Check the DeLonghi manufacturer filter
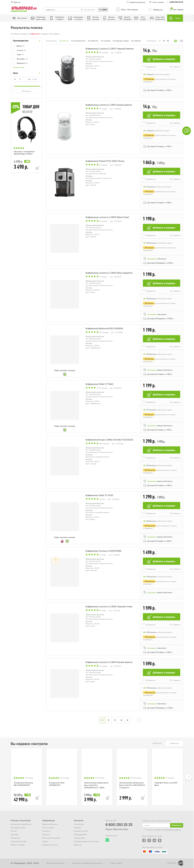Screen dimensions: 194x868 pos(14,59)
